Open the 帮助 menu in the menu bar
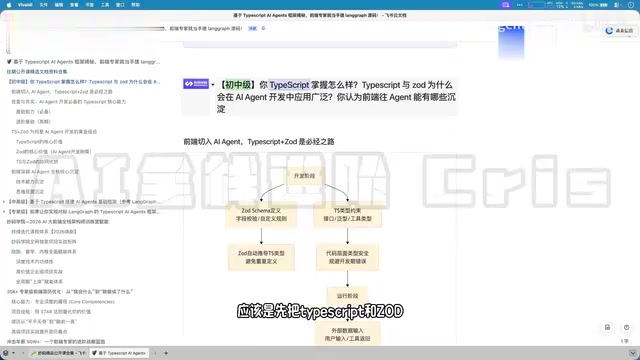The width and height of the screenshot is (640, 360). (136, 5)
